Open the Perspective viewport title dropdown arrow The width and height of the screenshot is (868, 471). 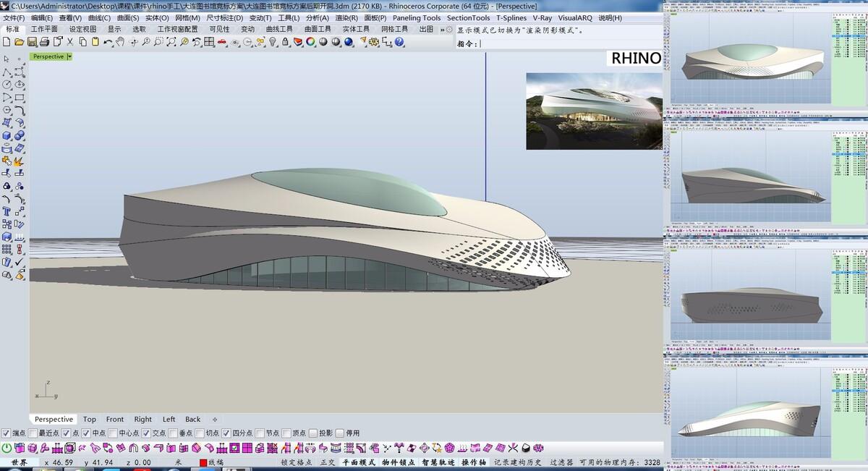tap(69, 56)
